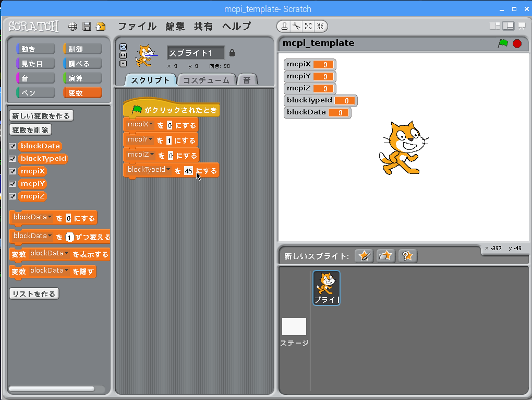The image size is (532, 400).
Task: Select the ペン block category
Action: pyautogui.click(x=35, y=93)
